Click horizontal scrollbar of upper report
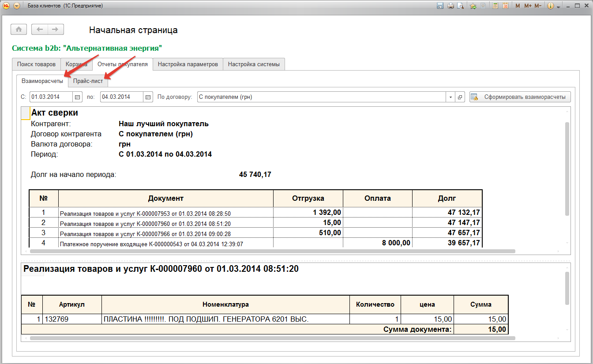Screen dimensions: 593x364 272,251
